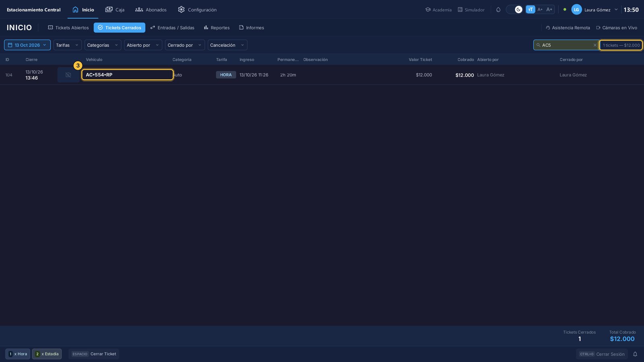Screen dimensions: 644x362
Task: Click the LG user avatar
Action: click(x=576, y=10)
